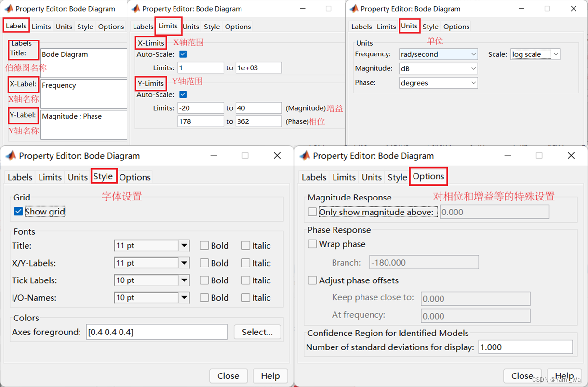Viewport: 588px width, 387px height.
Task: Enable Italic for Tick Labels font
Action: click(x=246, y=280)
